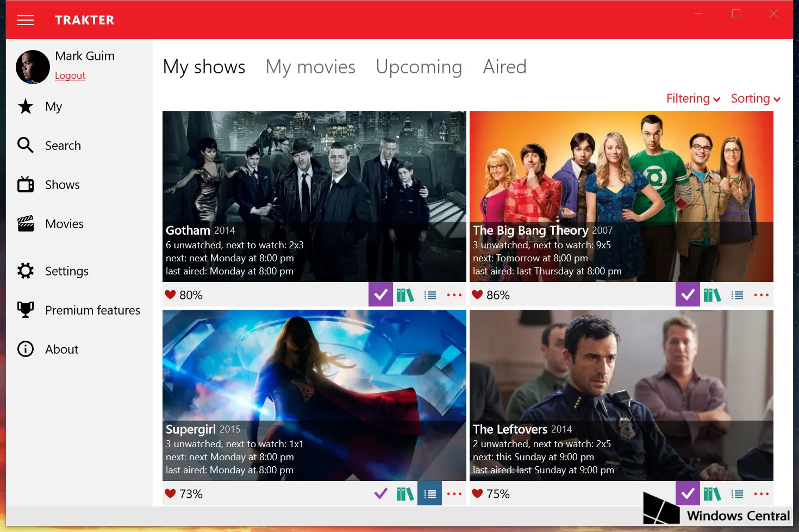The height and width of the screenshot is (532, 799).
Task: Open more options for Gotham
Action: click(x=454, y=295)
